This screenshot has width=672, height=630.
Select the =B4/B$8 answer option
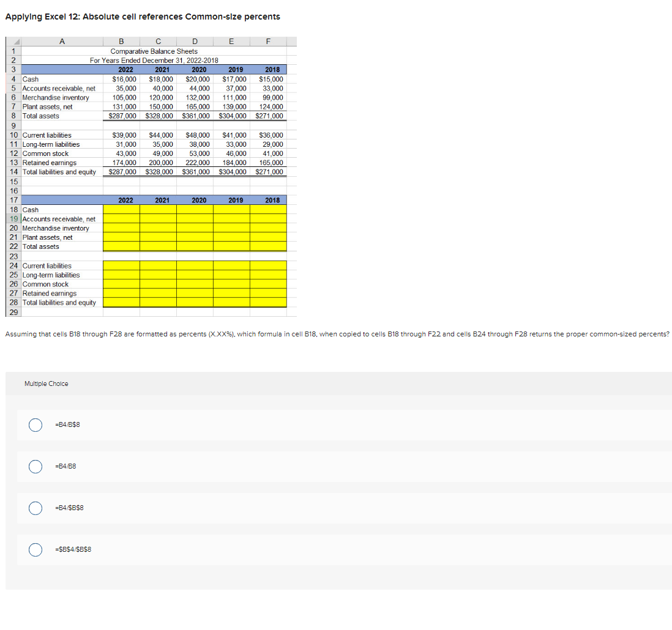[35, 424]
